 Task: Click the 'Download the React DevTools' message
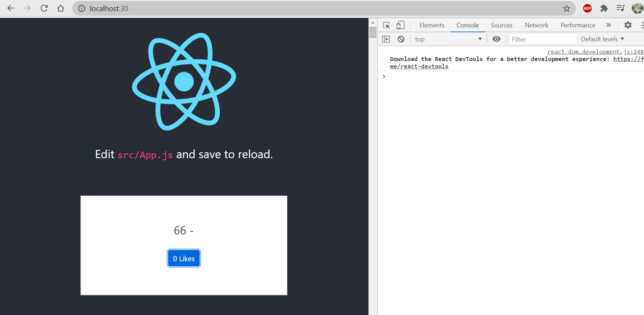[500, 59]
